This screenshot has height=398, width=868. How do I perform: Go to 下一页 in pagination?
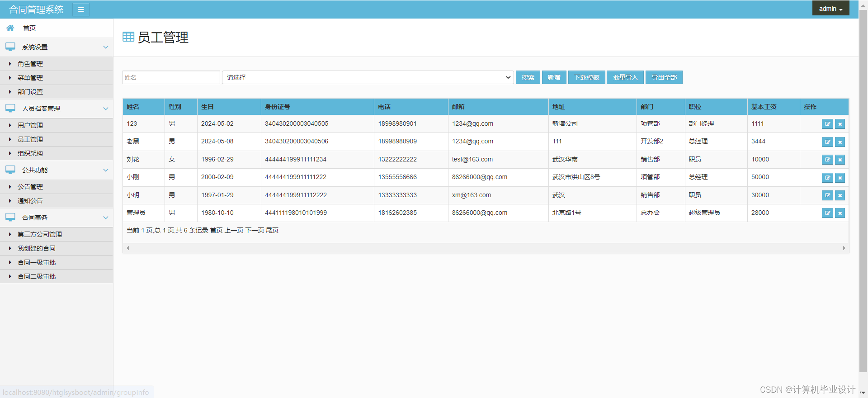click(255, 230)
